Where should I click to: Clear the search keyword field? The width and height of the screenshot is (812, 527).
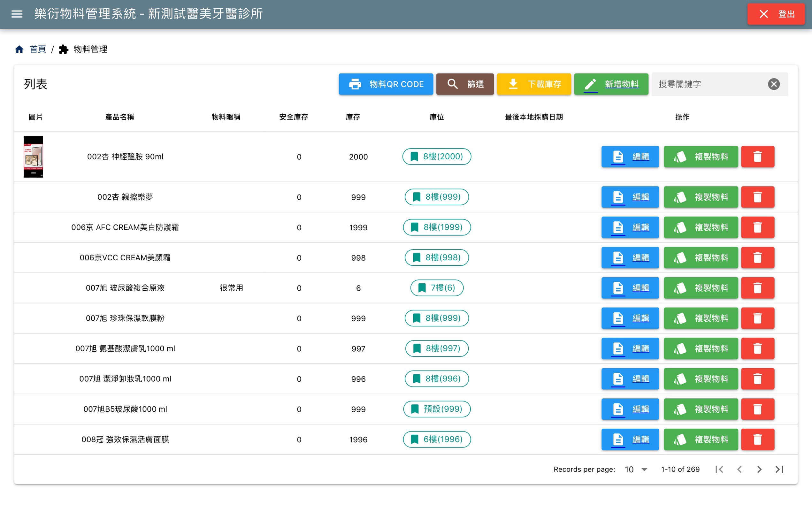[773, 84]
